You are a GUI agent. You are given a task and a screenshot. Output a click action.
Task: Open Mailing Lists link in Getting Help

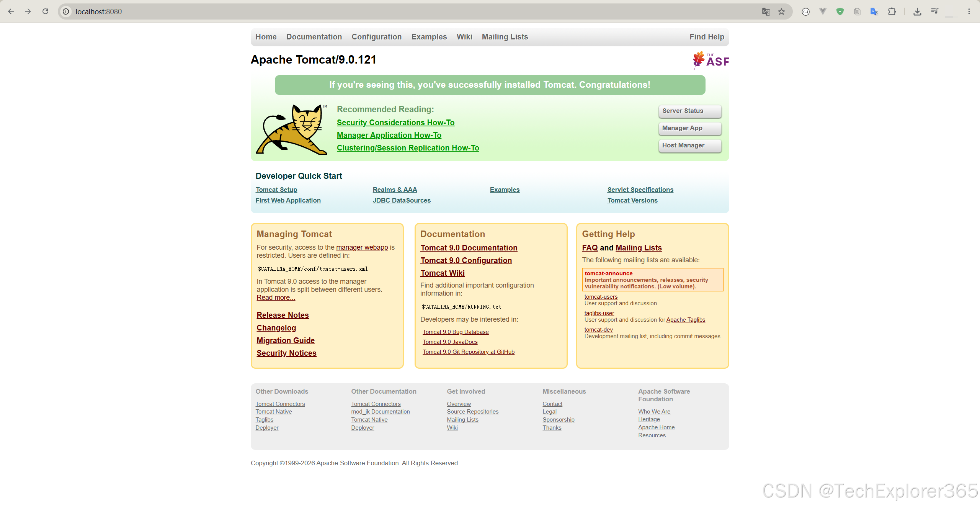click(639, 248)
